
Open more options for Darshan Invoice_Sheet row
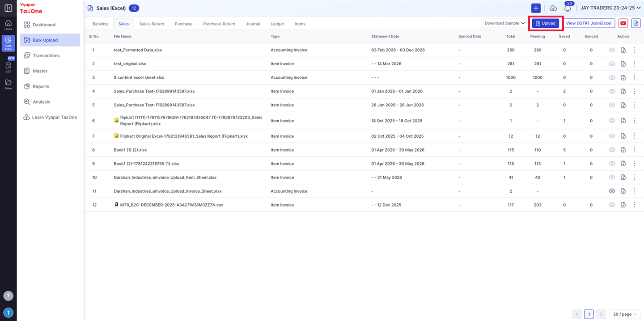[x=634, y=191]
